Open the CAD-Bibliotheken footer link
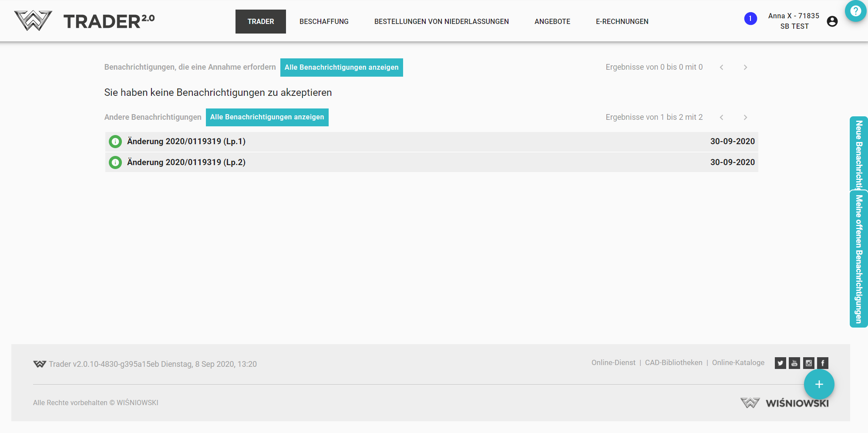 673,362
